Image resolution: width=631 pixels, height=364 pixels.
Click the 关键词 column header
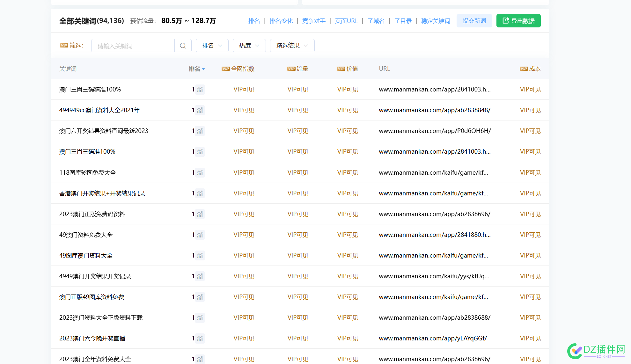[68, 69]
